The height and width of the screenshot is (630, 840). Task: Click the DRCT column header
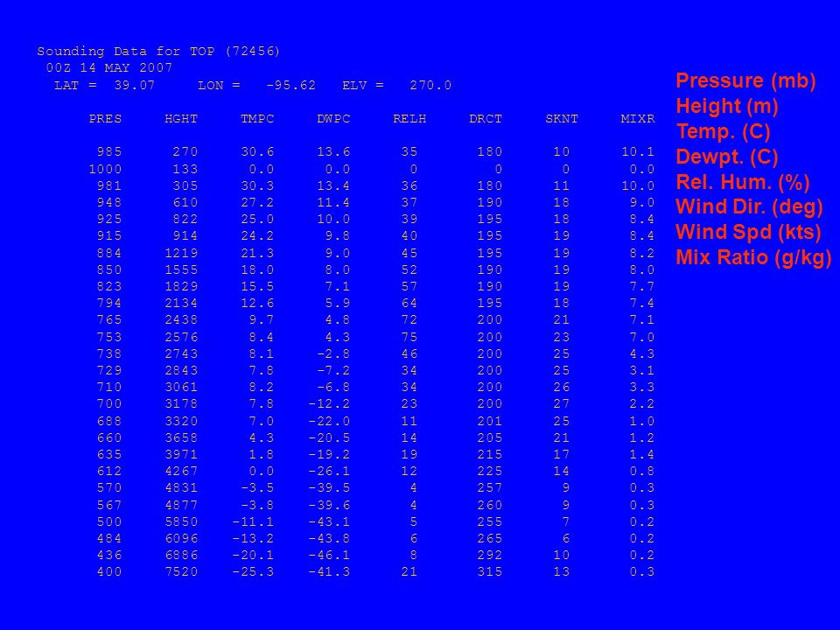pyautogui.click(x=486, y=119)
